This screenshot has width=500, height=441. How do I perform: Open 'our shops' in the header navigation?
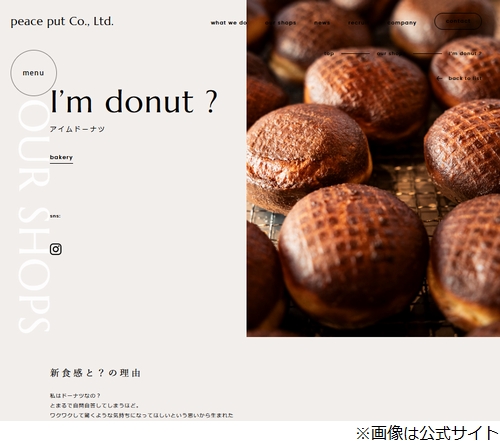280,23
